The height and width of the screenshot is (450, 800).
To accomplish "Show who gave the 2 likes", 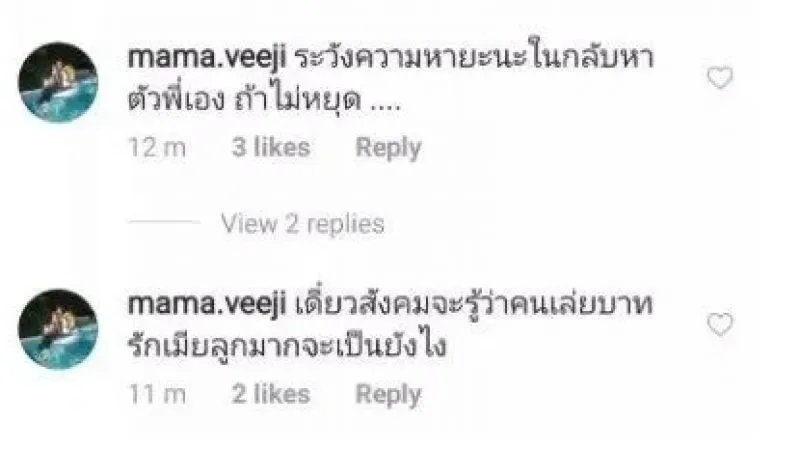I will pyautogui.click(x=271, y=394).
